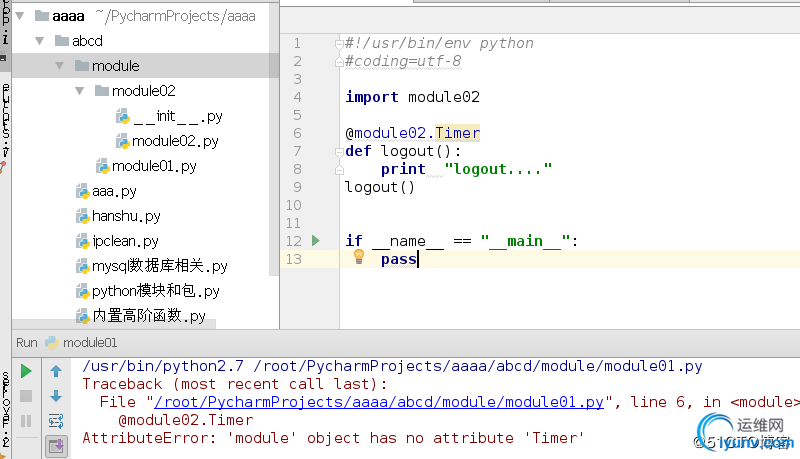Select module01.py in project tree
The image size is (800, 459).
click(154, 166)
